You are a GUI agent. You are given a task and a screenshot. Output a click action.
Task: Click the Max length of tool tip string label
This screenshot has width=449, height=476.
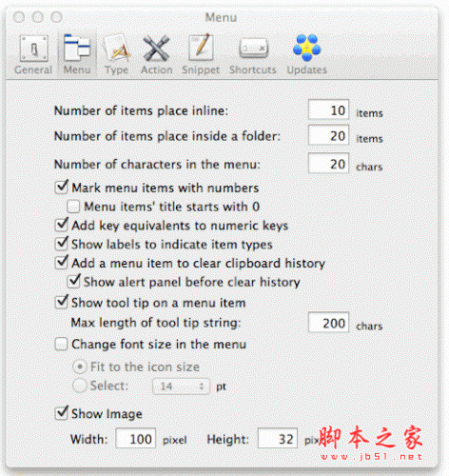[156, 323]
